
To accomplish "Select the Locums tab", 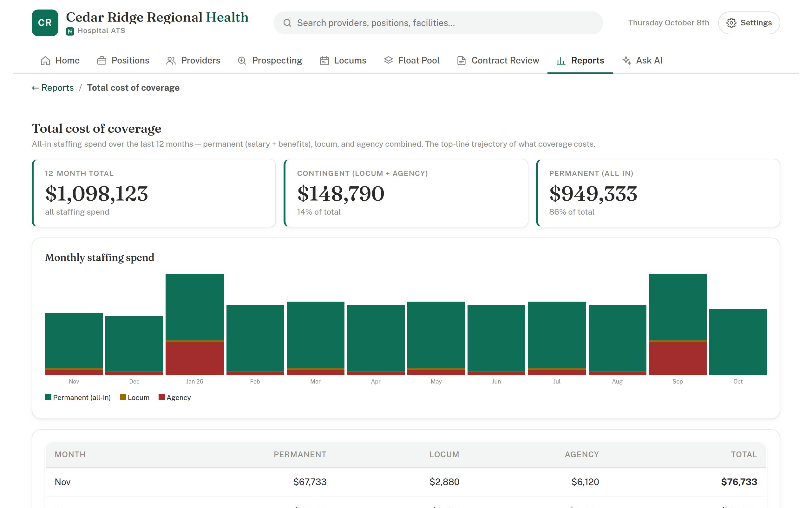I will [x=343, y=60].
